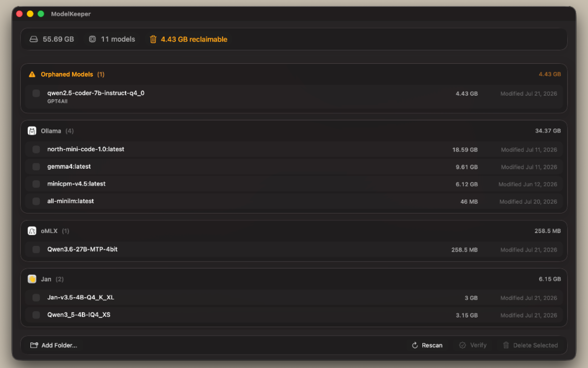Select the Qwen3_5-4B-IQ4_XS checkbox

[36, 315]
